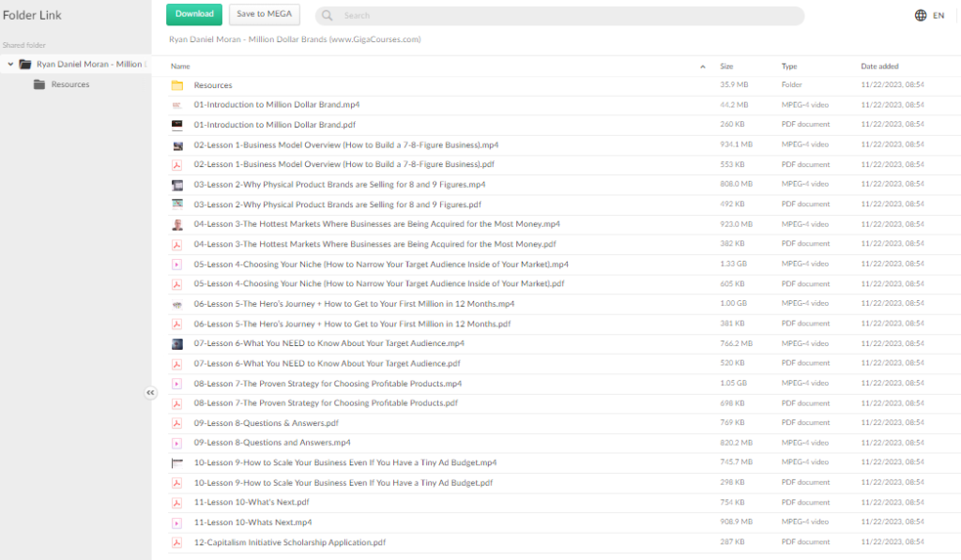The width and height of the screenshot is (961, 560).
Task: Toggle sort order arrow in Name column
Action: point(703,67)
